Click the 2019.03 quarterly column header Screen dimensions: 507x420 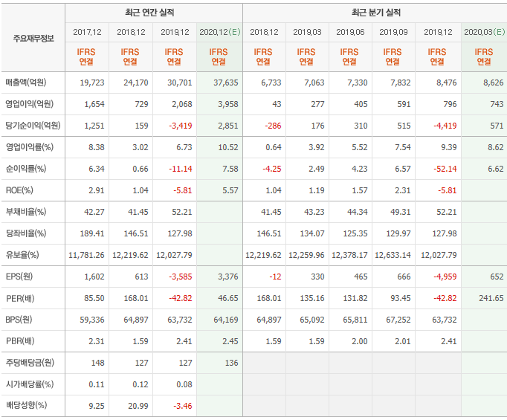pos(307,32)
